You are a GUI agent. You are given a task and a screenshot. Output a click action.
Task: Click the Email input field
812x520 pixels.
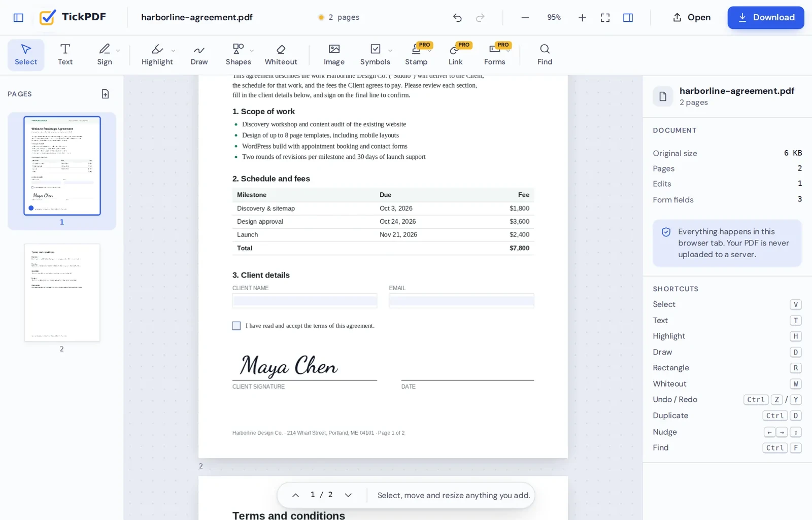tap(461, 301)
